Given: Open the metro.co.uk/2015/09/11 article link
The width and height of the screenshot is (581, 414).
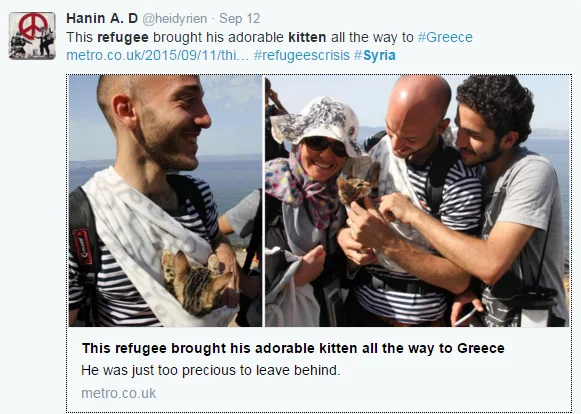Looking at the screenshot, I should [157, 55].
